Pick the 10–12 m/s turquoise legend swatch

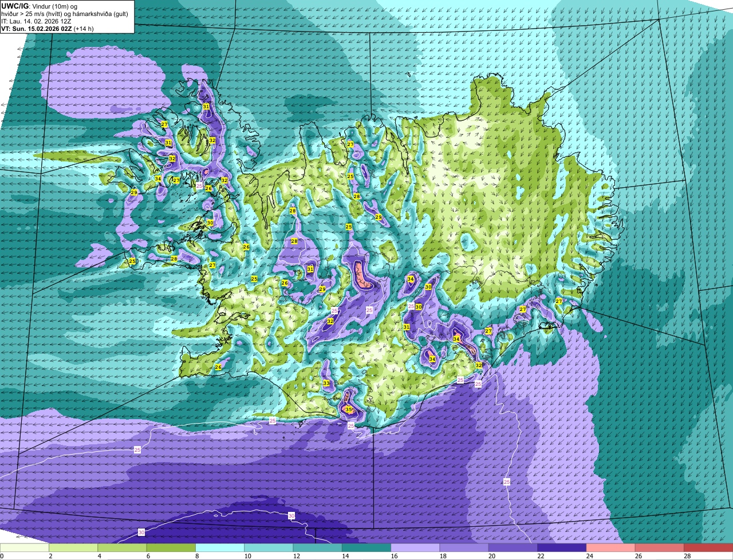pos(269,547)
